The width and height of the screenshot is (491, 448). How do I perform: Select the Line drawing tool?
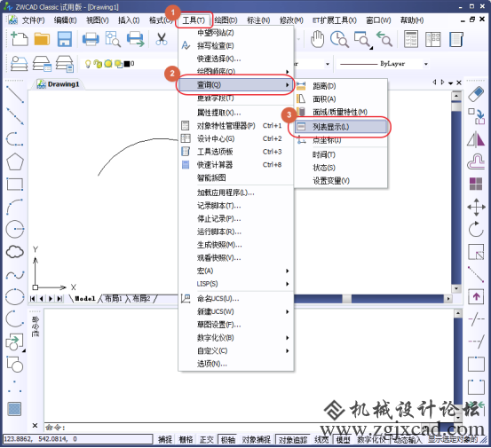coord(15,95)
